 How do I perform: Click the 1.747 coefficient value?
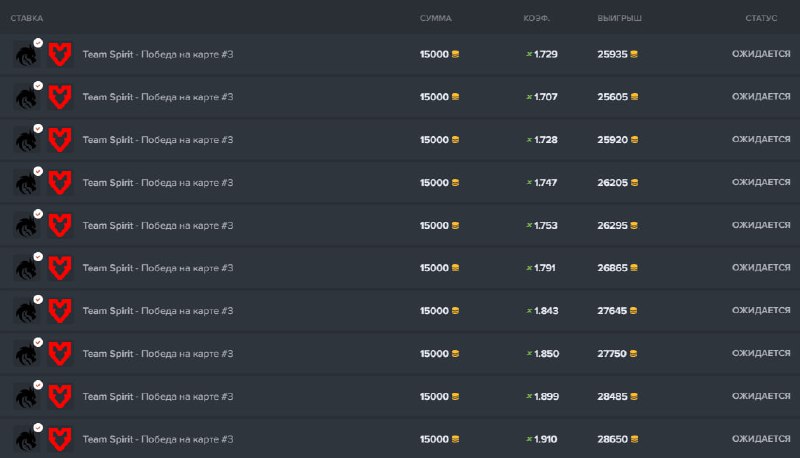click(546, 183)
